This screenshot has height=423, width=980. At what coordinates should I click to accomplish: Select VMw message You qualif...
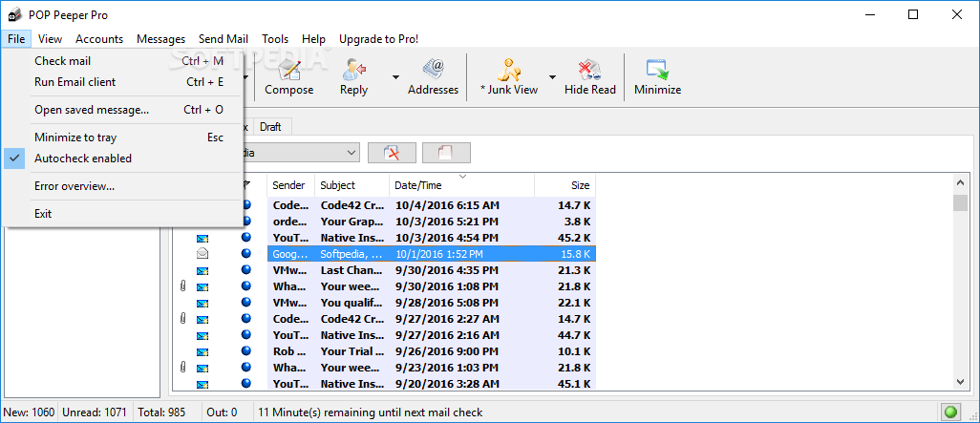[x=431, y=303]
